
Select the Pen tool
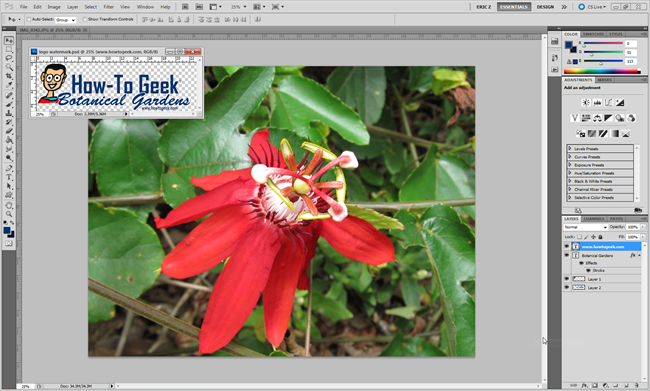[9, 168]
